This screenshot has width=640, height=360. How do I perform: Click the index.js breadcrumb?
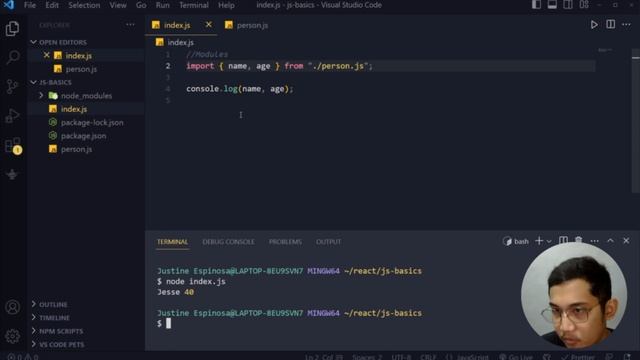[x=180, y=42]
